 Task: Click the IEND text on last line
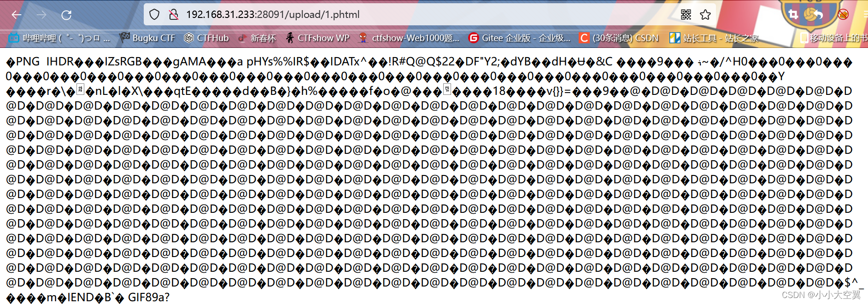coord(81,298)
